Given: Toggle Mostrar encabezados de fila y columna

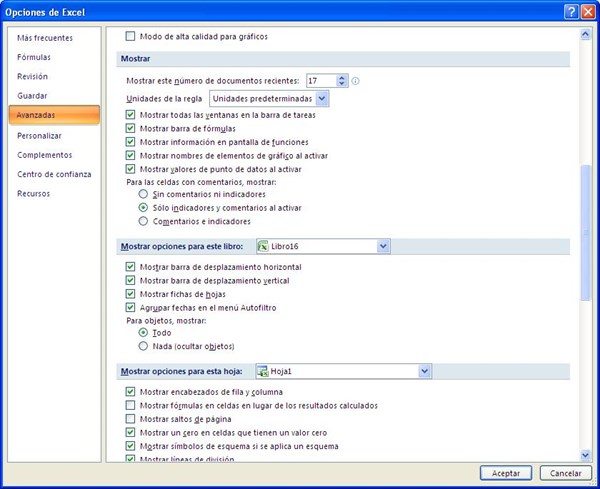Looking at the screenshot, I should (130, 392).
